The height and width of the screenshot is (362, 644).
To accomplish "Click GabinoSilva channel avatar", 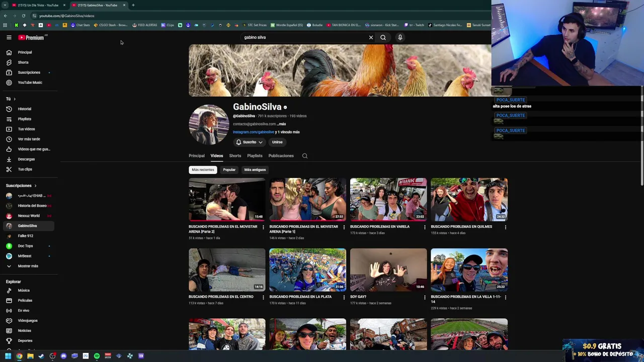I will click(208, 124).
